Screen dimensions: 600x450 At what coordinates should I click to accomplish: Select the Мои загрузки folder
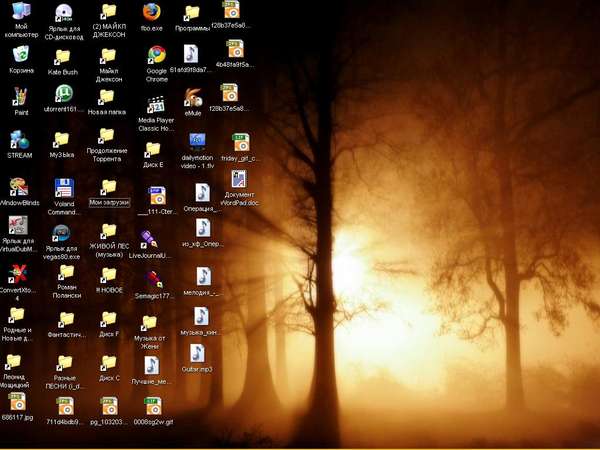point(109,187)
